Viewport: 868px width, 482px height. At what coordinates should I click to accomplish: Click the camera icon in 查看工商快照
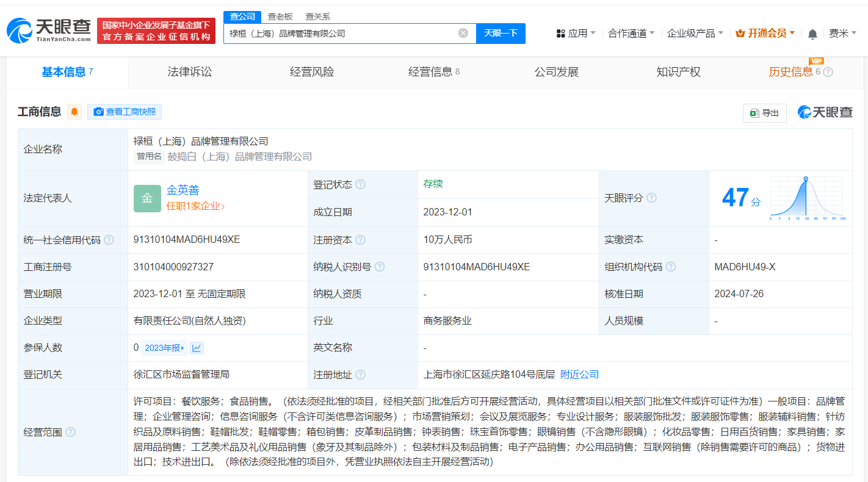(99, 112)
